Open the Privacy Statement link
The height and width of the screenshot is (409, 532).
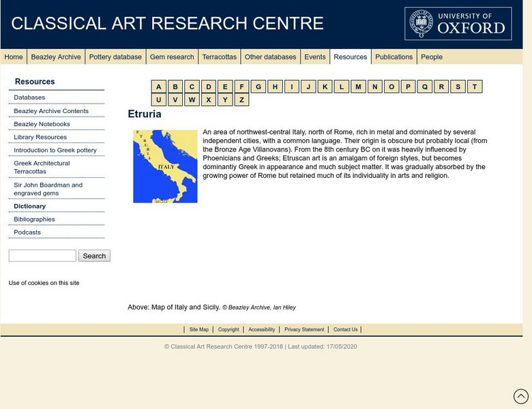click(304, 329)
